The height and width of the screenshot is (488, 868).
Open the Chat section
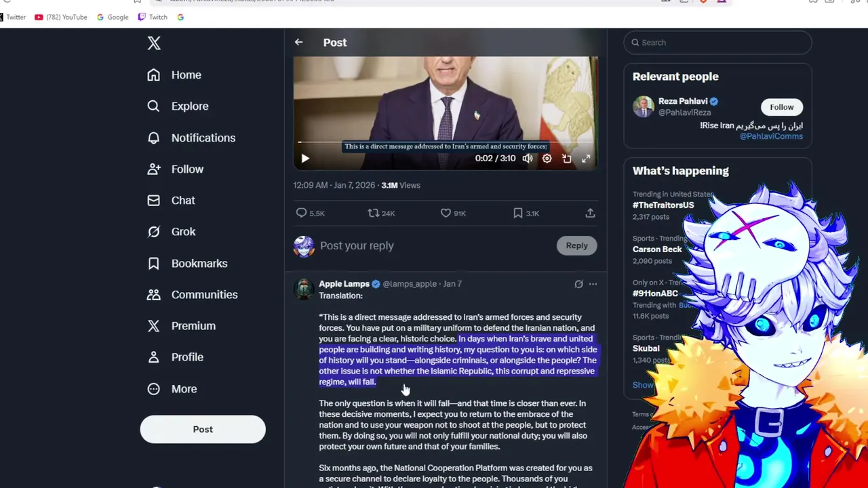pos(171,200)
